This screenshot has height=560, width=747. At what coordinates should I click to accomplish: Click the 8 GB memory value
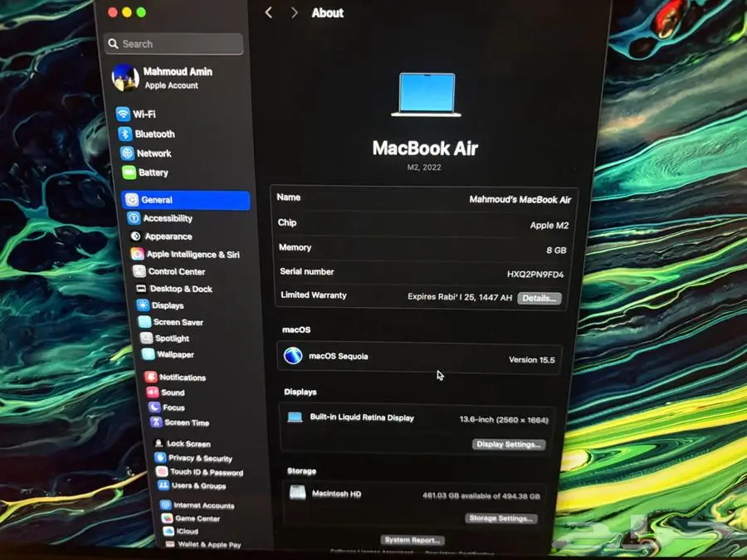click(556, 250)
